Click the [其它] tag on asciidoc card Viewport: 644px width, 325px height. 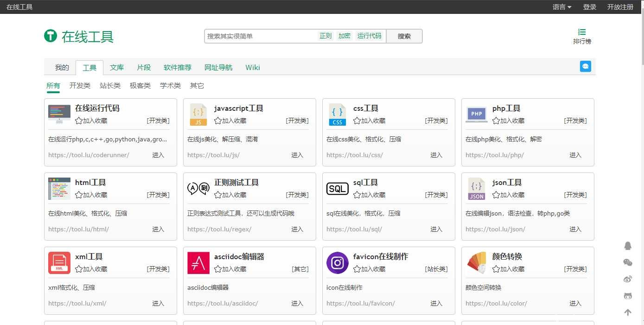[x=300, y=269]
